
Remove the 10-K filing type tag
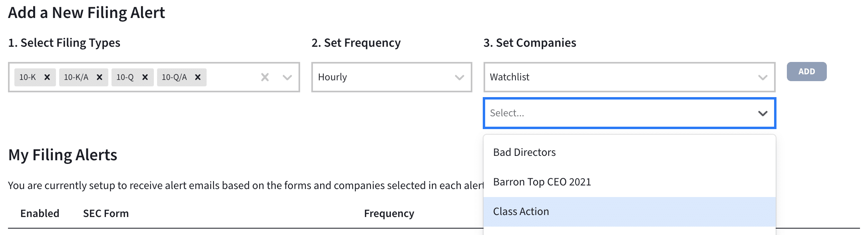tap(47, 77)
